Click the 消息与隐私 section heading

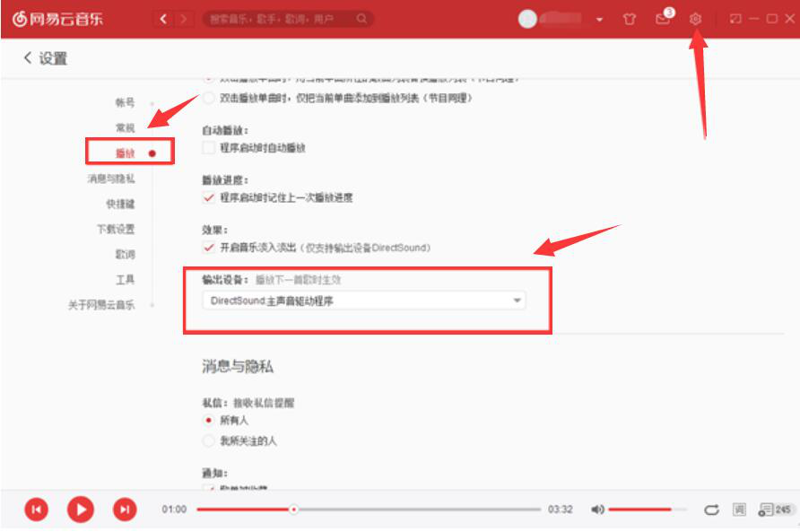238,366
